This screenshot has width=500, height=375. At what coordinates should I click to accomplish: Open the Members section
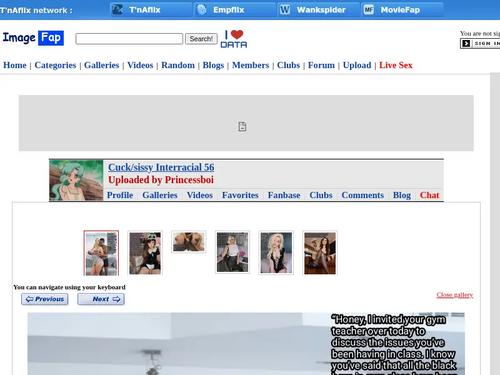(250, 65)
